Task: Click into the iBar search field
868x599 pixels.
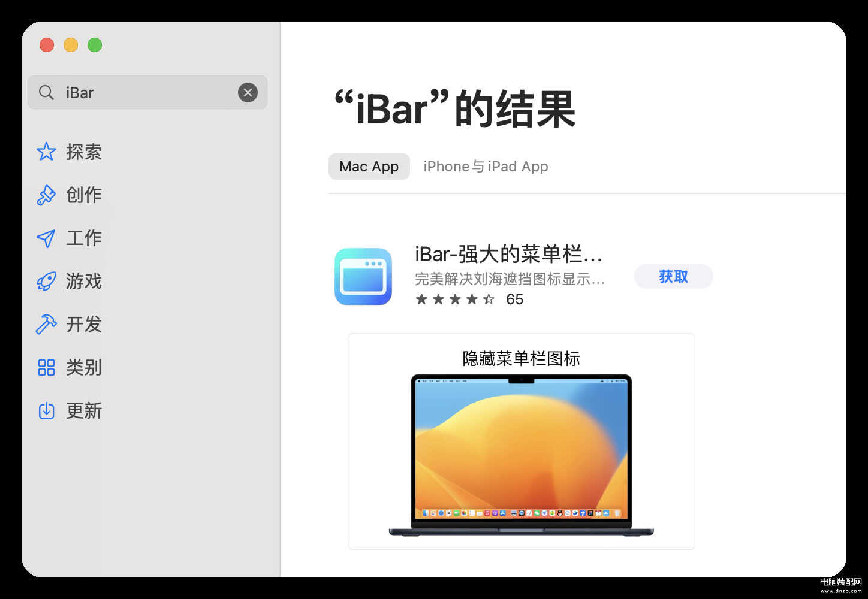Action: point(147,92)
